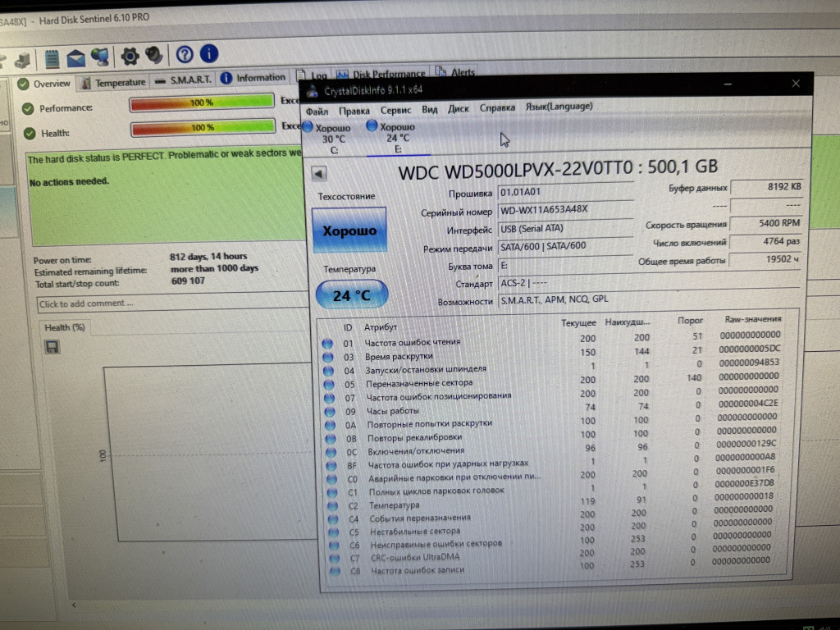The height and width of the screenshot is (630, 840).
Task: Click the floppy save icon under Health (%)
Action: 52,348
